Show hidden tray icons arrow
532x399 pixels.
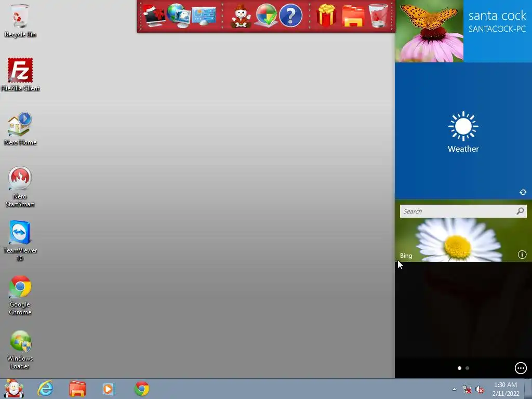point(454,389)
